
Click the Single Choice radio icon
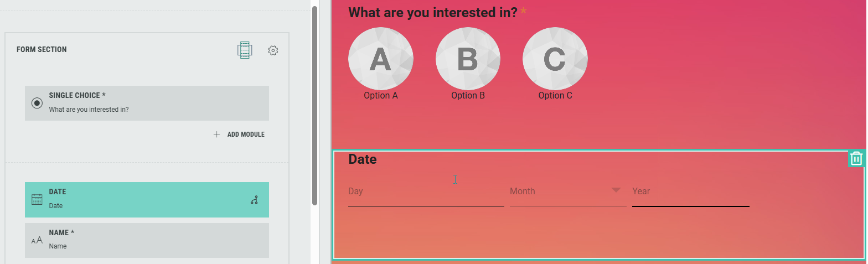37,103
